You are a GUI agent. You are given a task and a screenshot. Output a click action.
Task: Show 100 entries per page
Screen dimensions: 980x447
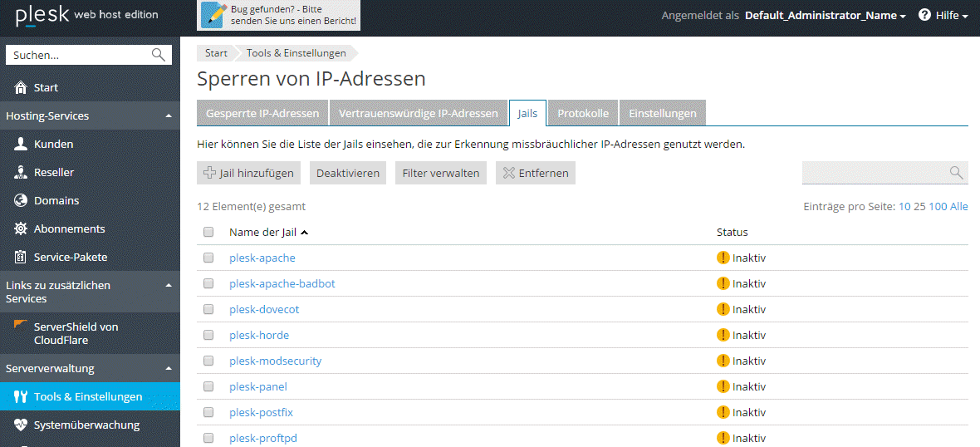point(938,206)
